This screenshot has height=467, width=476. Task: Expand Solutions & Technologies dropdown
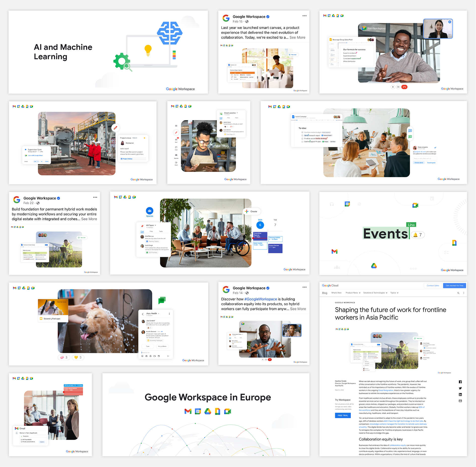(x=375, y=293)
